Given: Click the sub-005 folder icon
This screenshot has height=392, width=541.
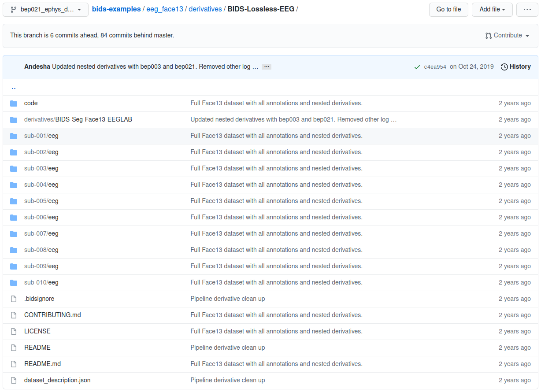Looking at the screenshot, I should (14, 201).
